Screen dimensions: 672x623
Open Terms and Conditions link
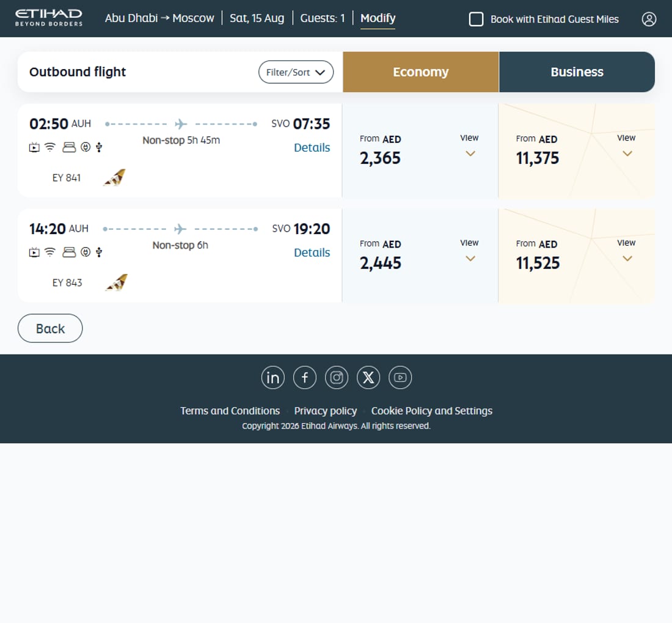point(230,411)
